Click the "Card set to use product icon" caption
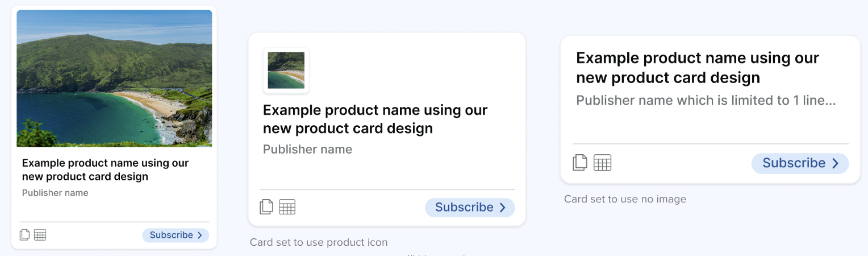This screenshot has width=868, height=256. coord(319,242)
